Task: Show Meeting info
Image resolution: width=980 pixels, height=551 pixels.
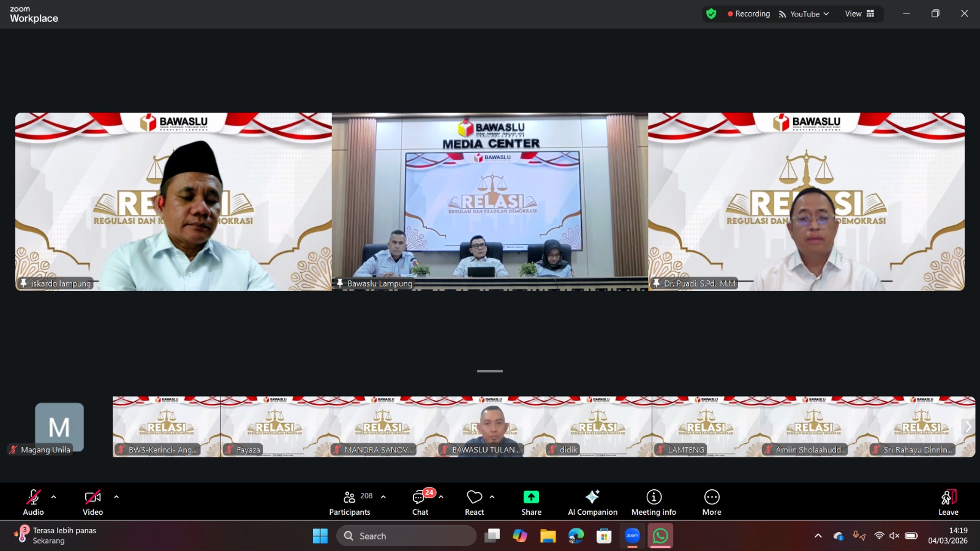Action: click(654, 502)
